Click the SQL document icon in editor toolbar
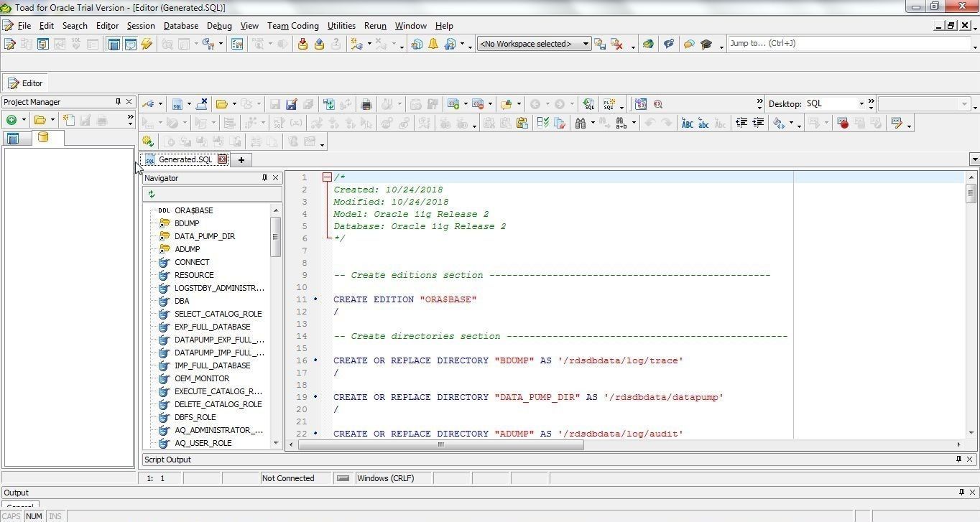 [177, 104]
